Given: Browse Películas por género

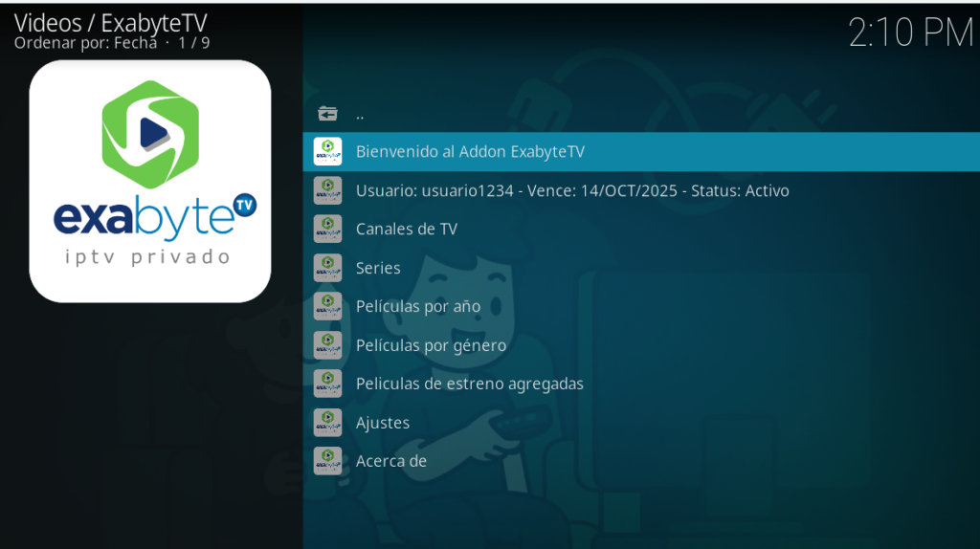Looking at the screenshot, I should 431,345.
